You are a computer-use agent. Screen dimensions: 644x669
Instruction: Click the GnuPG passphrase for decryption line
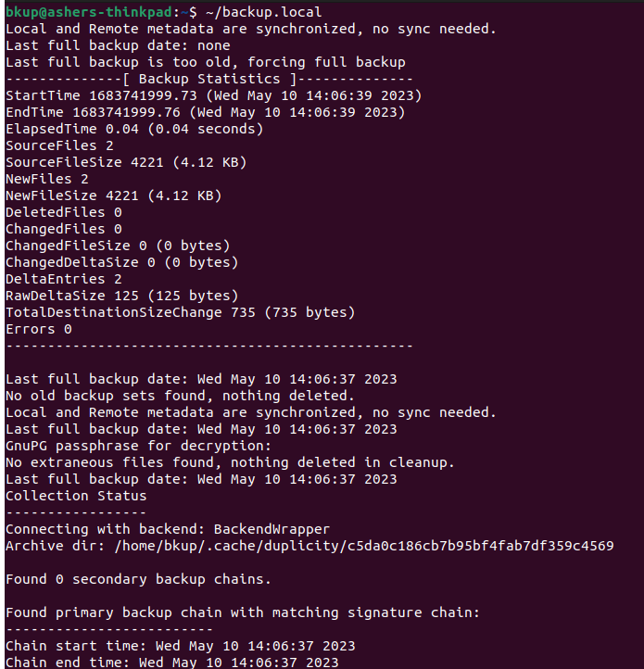138,446
